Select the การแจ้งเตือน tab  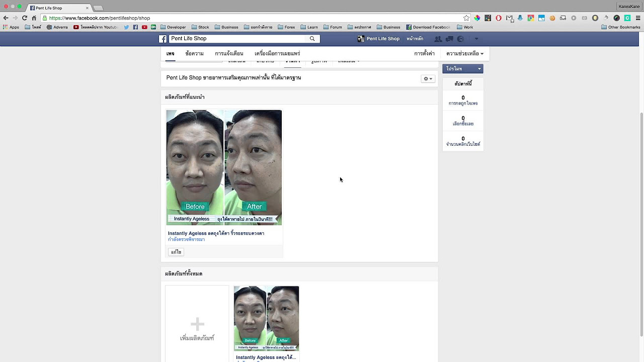(x=229, y=53)
